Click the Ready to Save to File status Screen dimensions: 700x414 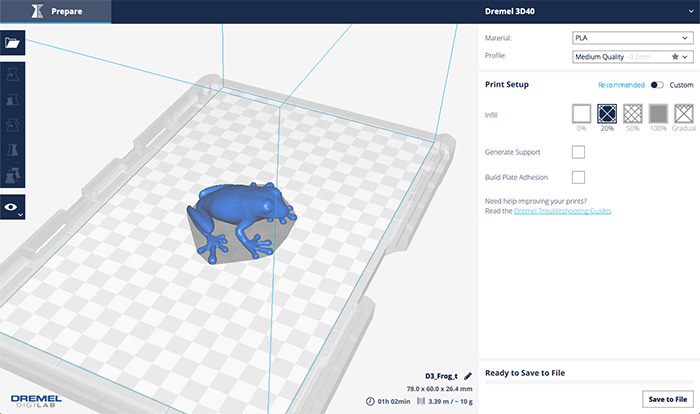pos(525,373)
